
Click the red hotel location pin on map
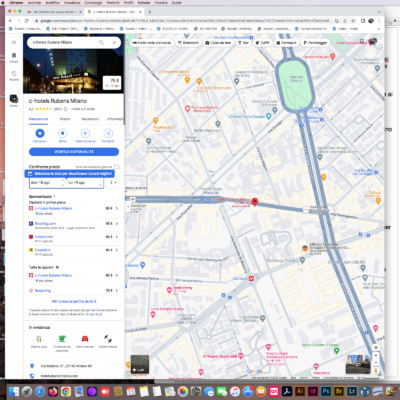point(255,202)
